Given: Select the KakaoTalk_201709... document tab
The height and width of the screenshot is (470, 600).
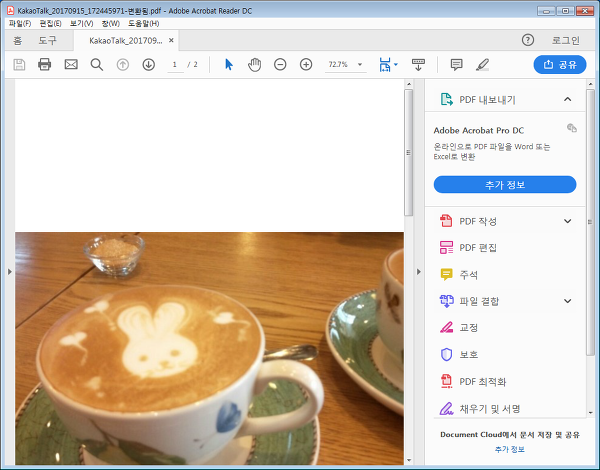Looking at the screenshot, I should click(126, 41).
